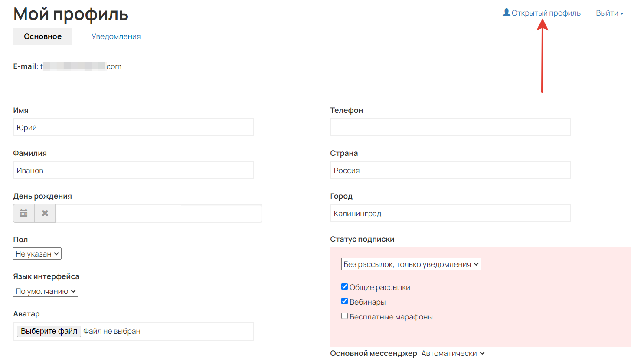Open the Статус подписки dropdown

coord(411,264)
